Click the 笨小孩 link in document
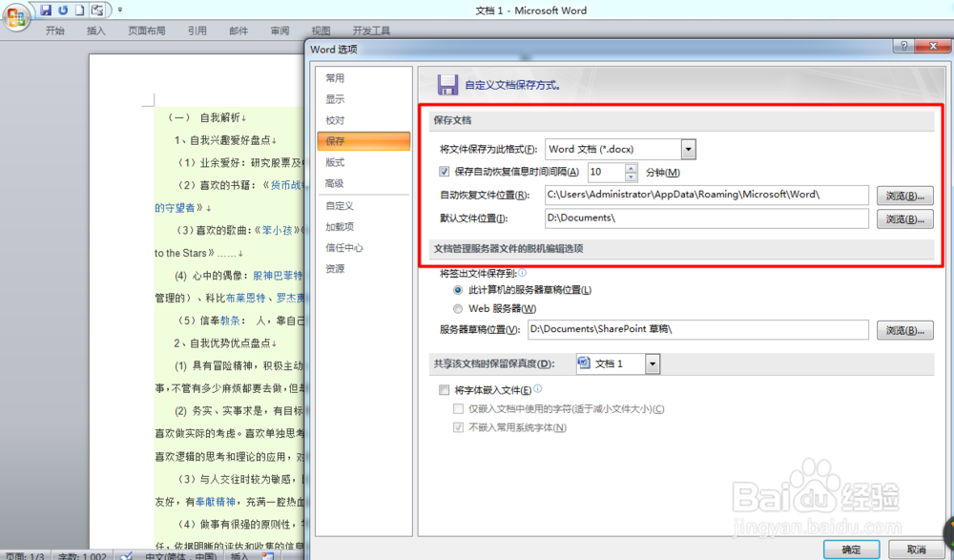 click(277, 231)
